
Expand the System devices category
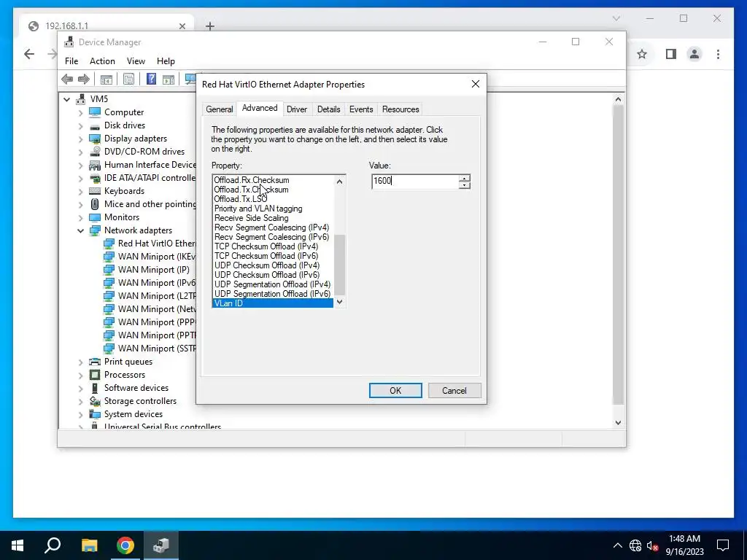pos(80,414)
